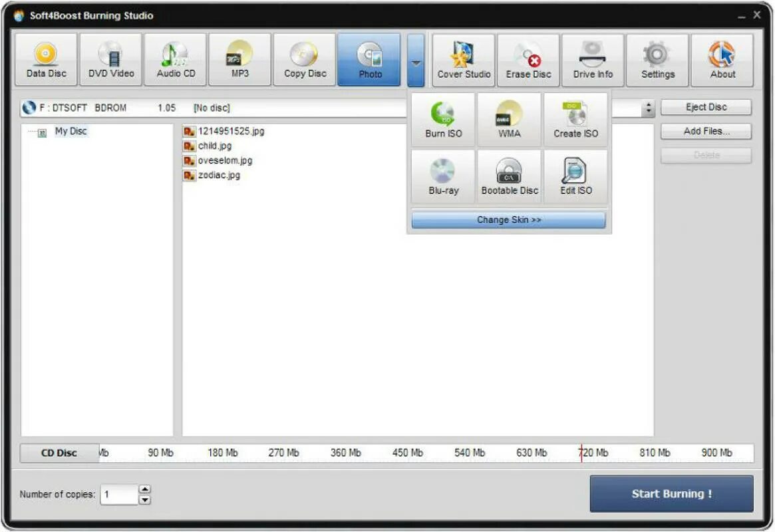The width and height of the screenshot is (775, 532).
Task: Open the Erase Disc tool
Action: coord(528,61)
